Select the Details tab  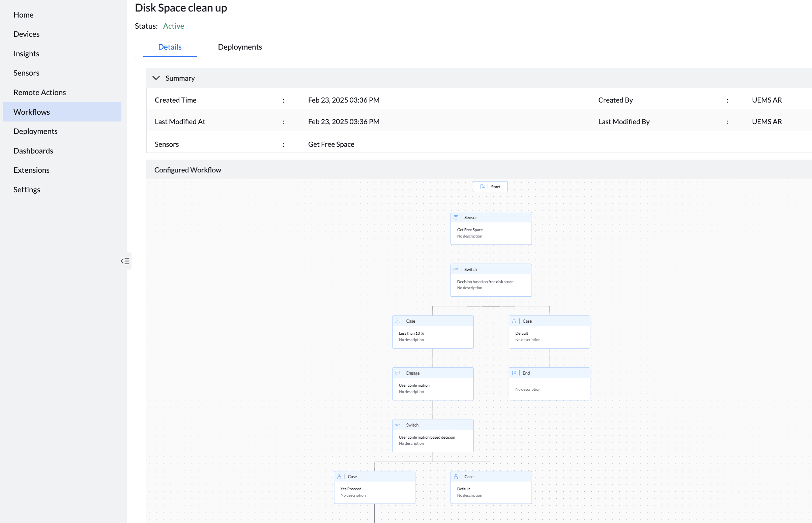click(170, 47)
